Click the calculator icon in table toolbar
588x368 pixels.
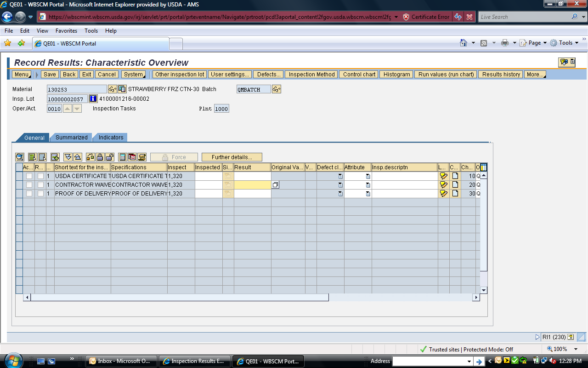pyautogui.click(x=122, y=157)
